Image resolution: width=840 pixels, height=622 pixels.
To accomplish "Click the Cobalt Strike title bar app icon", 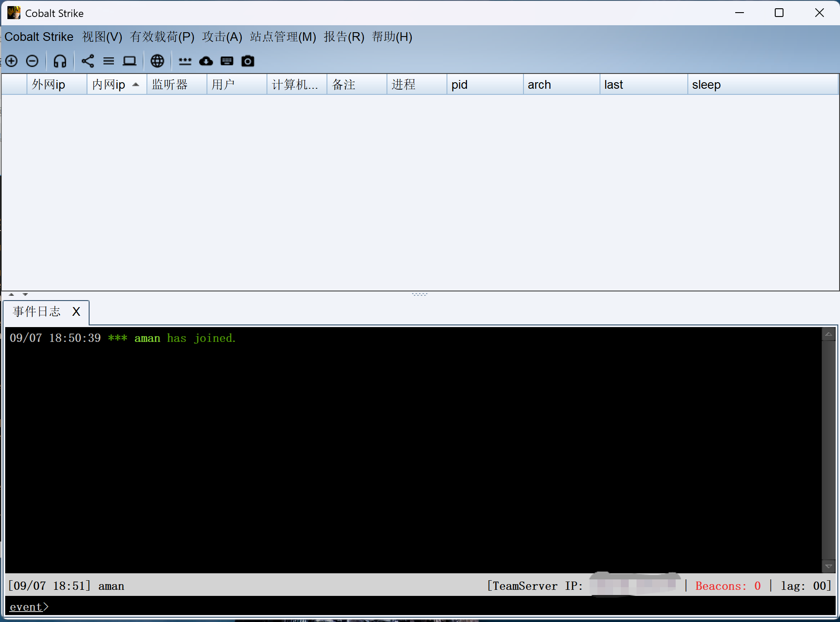I will coord(14,13).
